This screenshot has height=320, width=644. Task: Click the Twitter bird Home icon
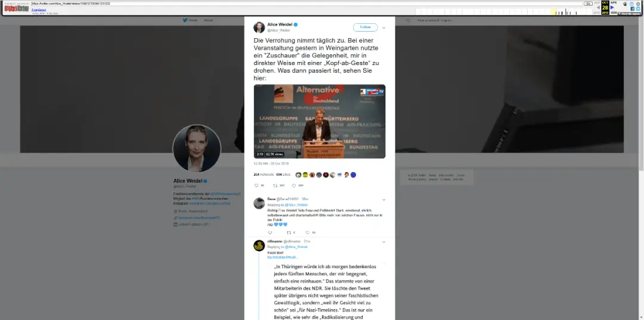point(185,20)
